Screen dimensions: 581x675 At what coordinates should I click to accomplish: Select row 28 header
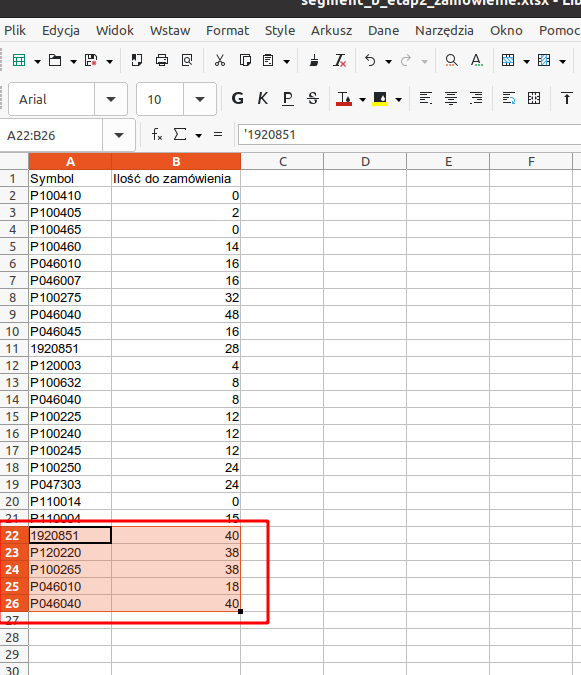[14, 637]
